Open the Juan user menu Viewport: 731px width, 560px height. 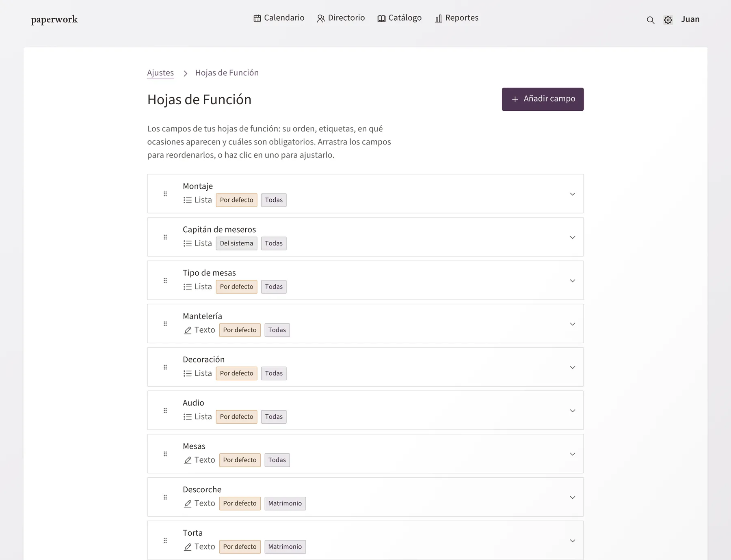pos(690,19)
